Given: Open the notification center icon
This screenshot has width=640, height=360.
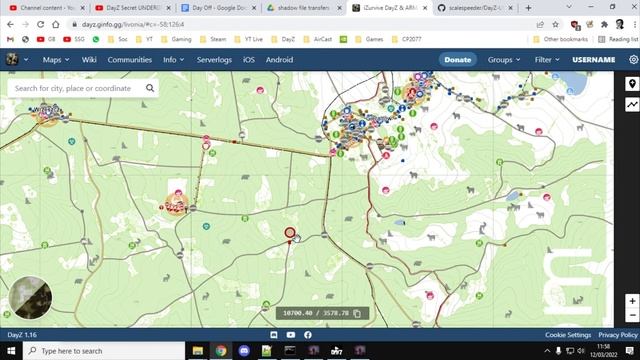Looking at the screenshot, I should point(630,351).
